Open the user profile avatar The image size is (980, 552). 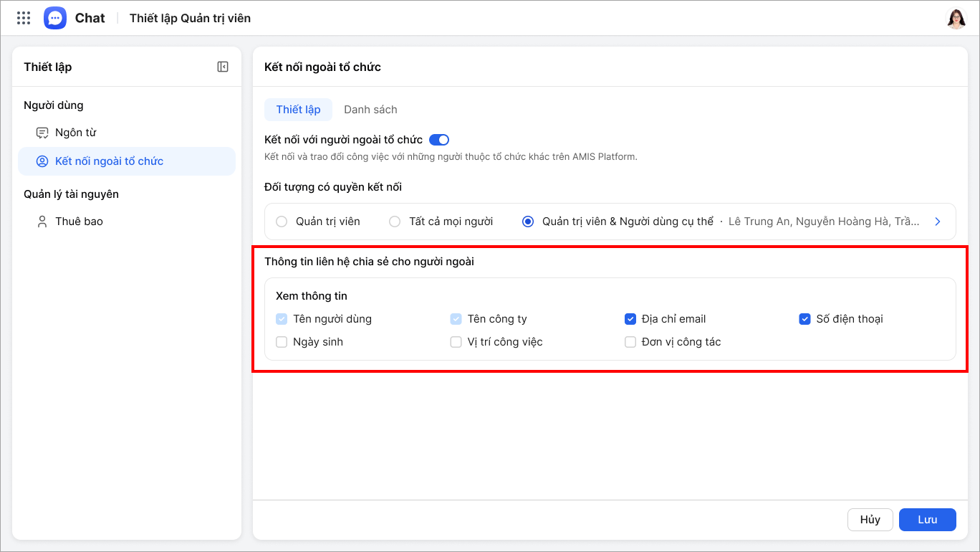pyautogui.click(x=956, y=19)
